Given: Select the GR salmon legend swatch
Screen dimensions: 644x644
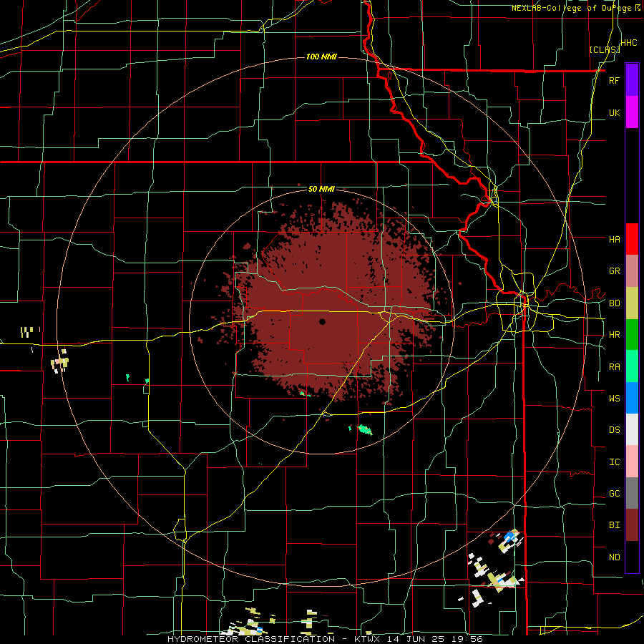Looking at the screenshot, I should (632, 271).
